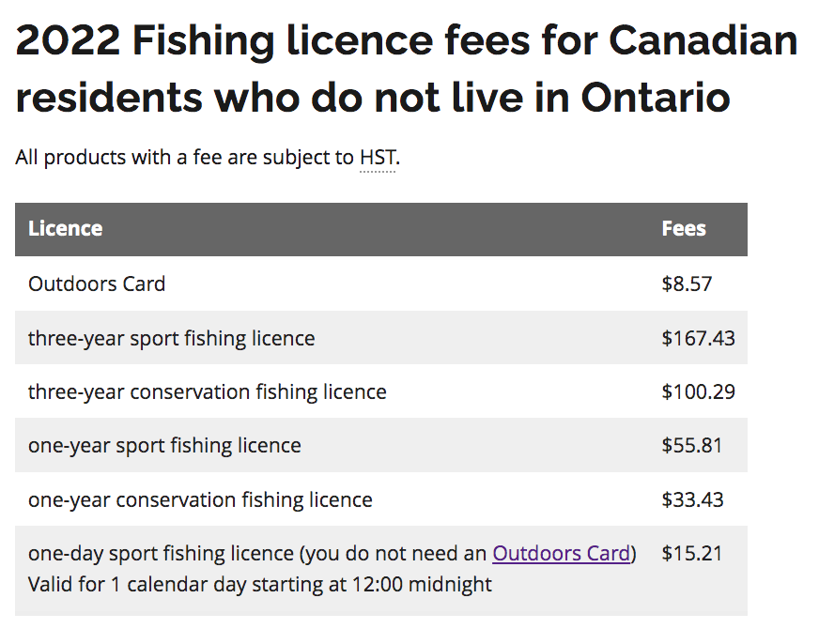Open the Outdoors Card link
Viewport: 819px width, 644px height.
coord(561,554)
